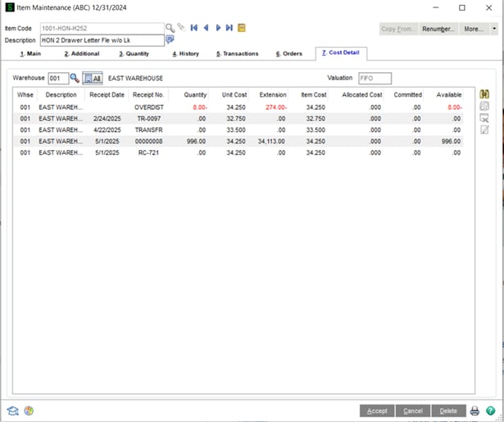Go to the first item record
This screenshot has height=422, width=504.
(194, 28)
